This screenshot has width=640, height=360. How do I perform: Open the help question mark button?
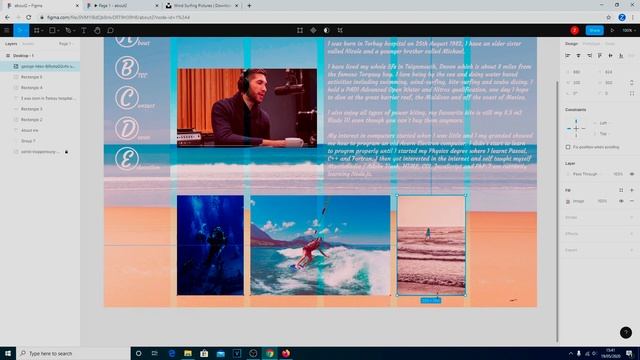click(626, 333)
